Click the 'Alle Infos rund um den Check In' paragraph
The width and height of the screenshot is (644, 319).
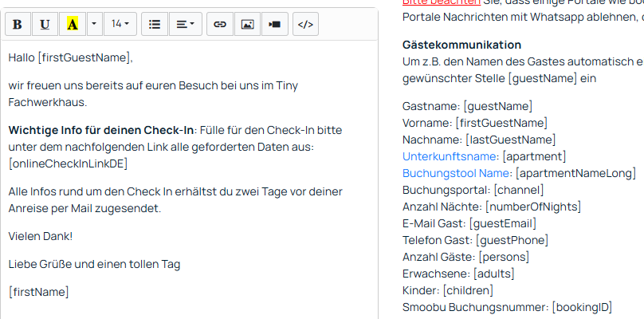[175, 200]
